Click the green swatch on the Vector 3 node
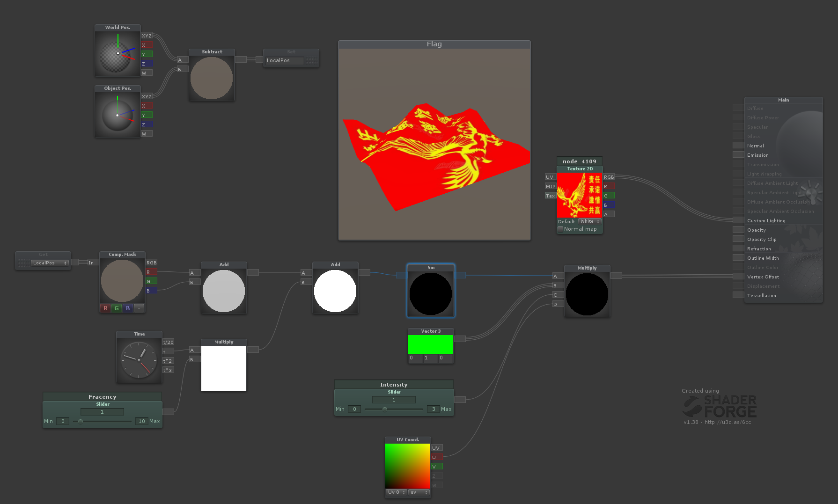838x504 pixels. pyautogui.click(x=430, y=344)
